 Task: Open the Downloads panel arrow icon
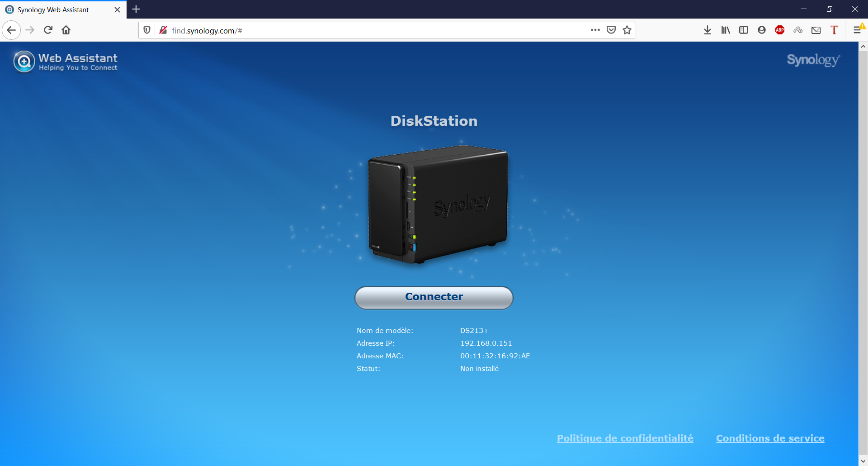708,30
